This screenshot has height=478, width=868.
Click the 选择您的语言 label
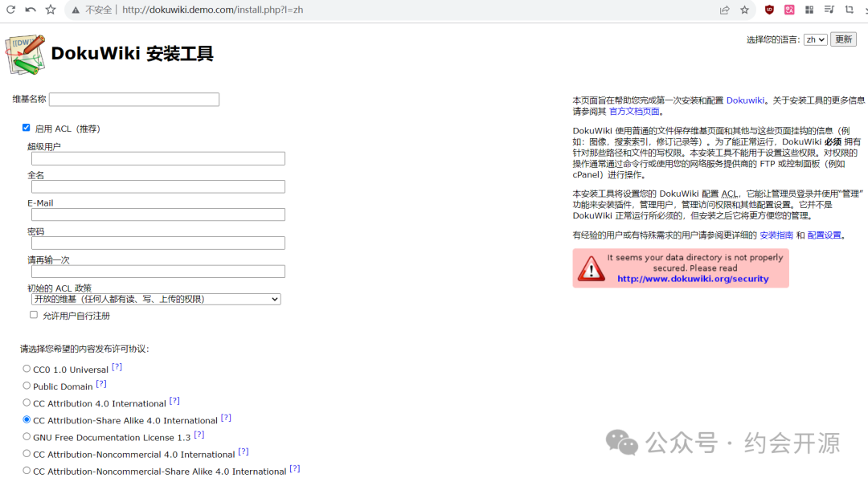click(x=773, y=40)
